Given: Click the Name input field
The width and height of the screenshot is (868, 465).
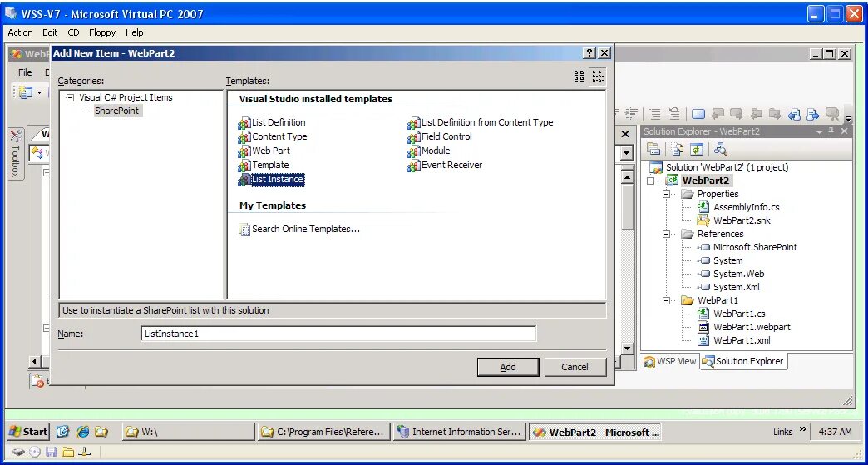Looking at the screenshot, I should click(x=338, y=334).
